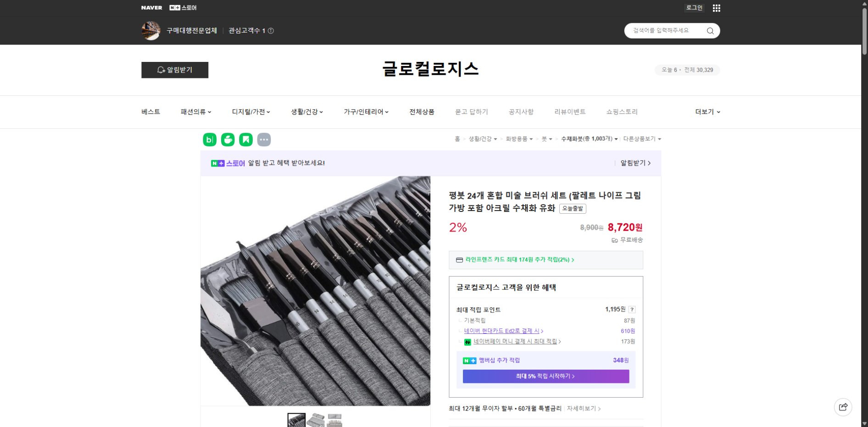
Task: Open the KakaoStory share icon
Action: click(x=246, y=139)
